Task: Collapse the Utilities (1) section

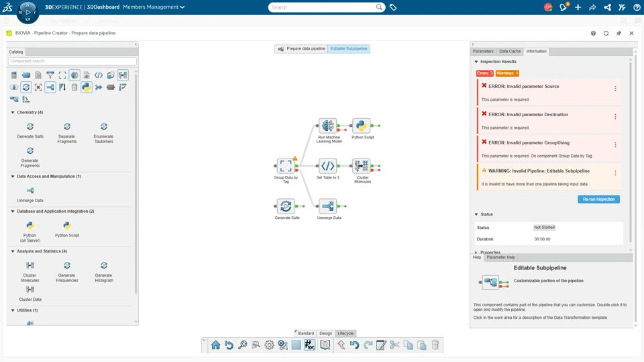Action: (x=13, y=310)
